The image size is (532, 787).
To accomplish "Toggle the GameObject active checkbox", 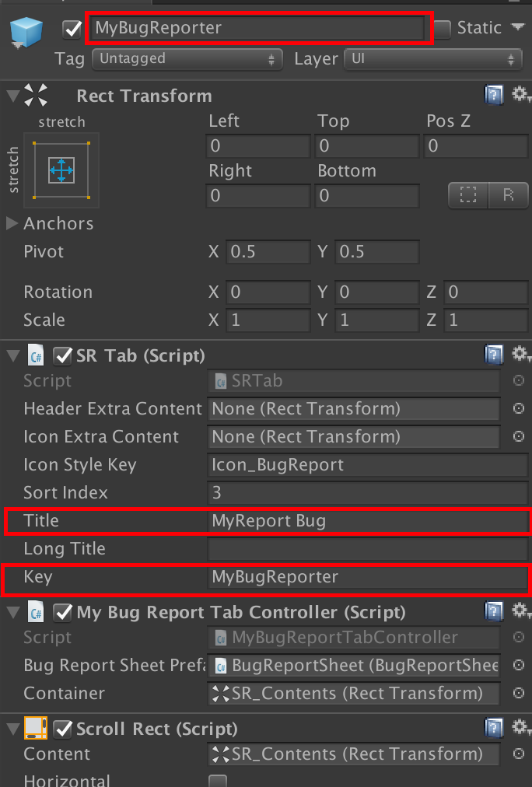I will 72,29.
